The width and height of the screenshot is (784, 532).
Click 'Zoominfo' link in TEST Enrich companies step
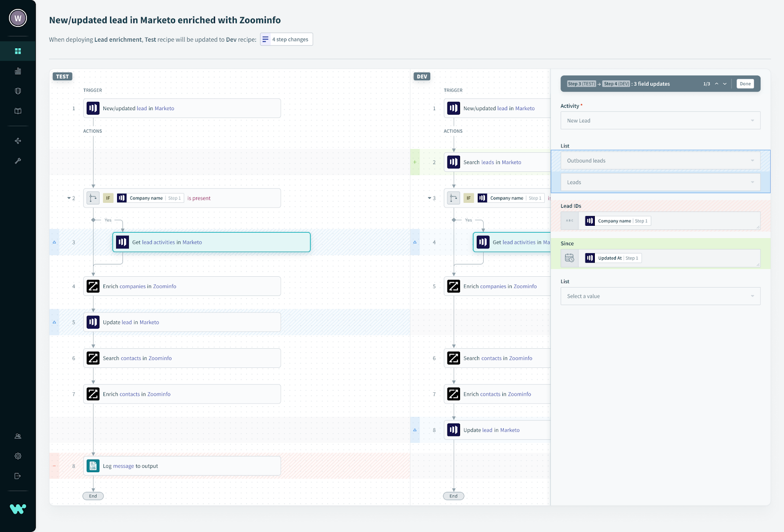(x=165, y=286)
